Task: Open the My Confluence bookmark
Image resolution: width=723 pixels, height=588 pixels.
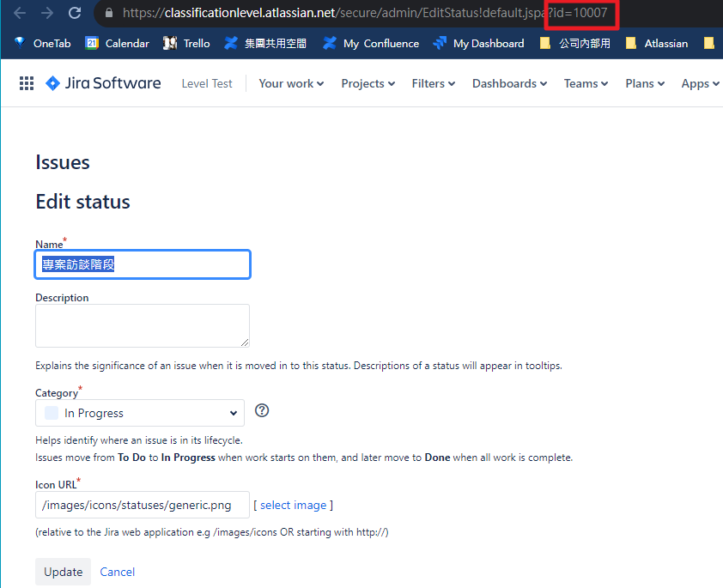Action: [x=371, y=43]
